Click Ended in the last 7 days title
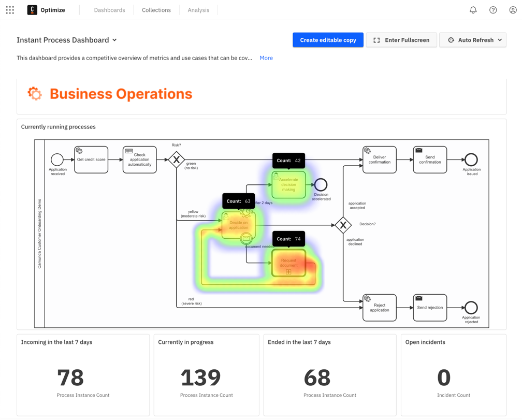522x420 pixels. [299, 342]
